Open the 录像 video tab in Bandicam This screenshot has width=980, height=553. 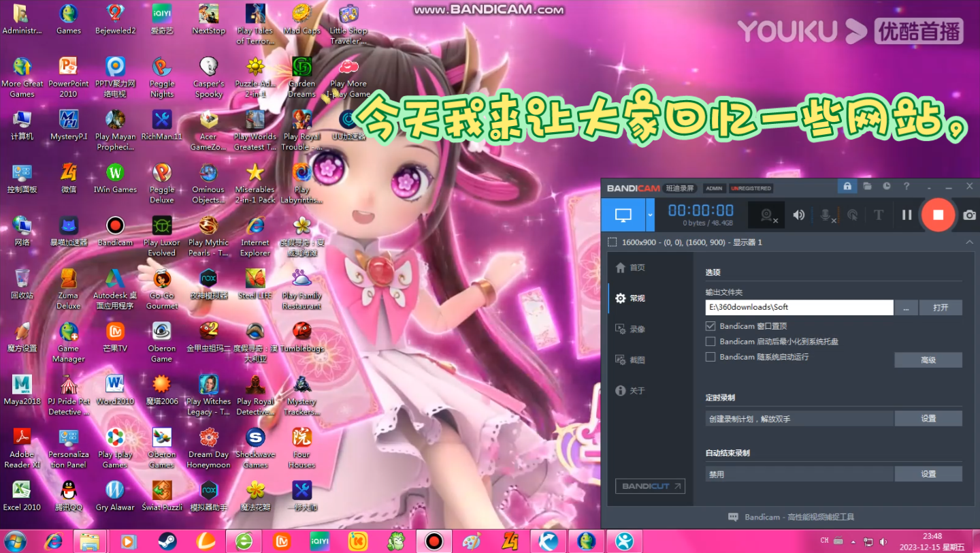630,329
